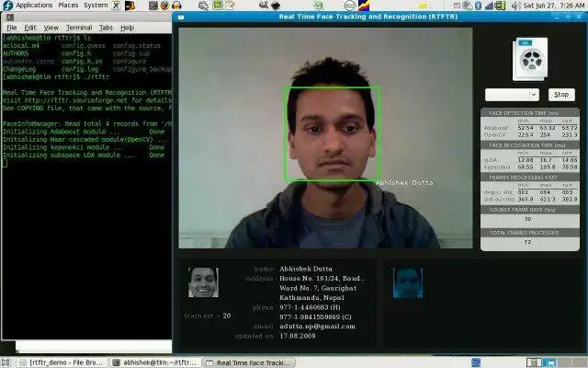The height and width of the screenshot is (368, 588).
Task: Click the 'train set = 20' text
Action: [x=208, y=316]
